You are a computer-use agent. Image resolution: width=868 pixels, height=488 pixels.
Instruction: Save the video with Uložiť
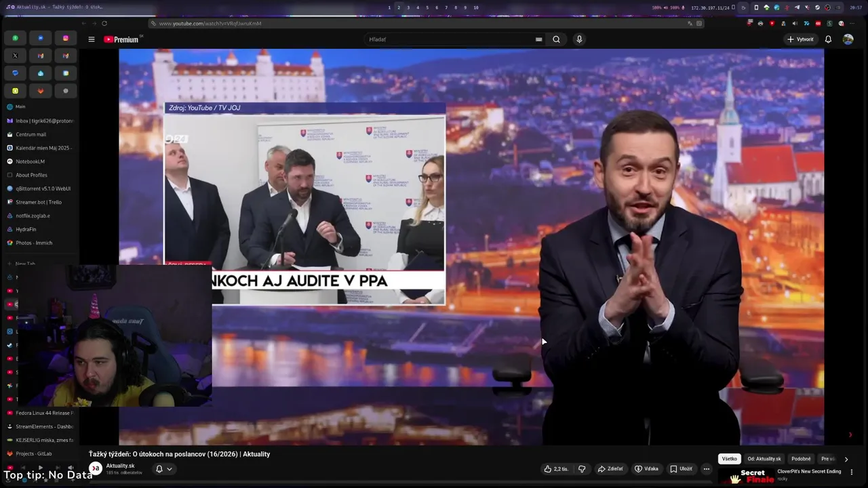click(681, 468)
